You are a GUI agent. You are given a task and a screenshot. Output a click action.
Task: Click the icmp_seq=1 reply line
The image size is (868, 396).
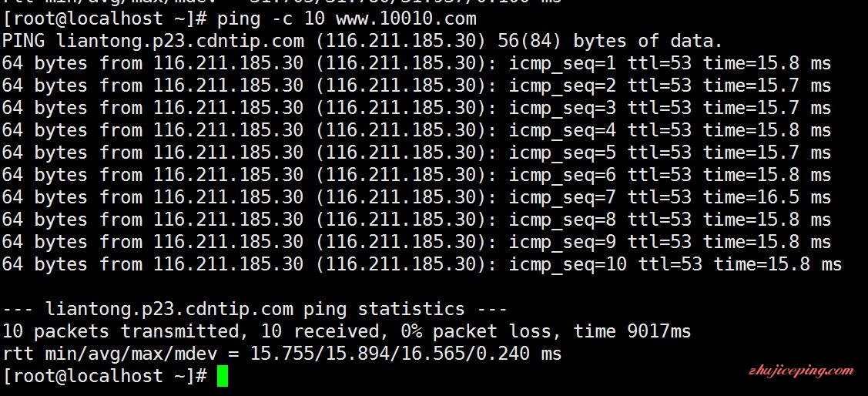click(416, 64)
